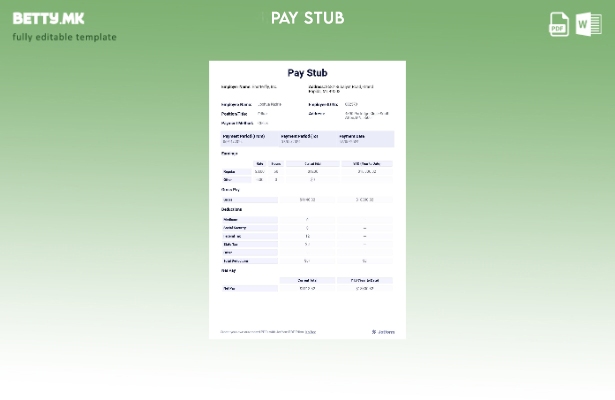Image resolution: width=615 pixels, height=400 pixels.
Task: Click the PAY STUB page title
Action: point(307,18)
